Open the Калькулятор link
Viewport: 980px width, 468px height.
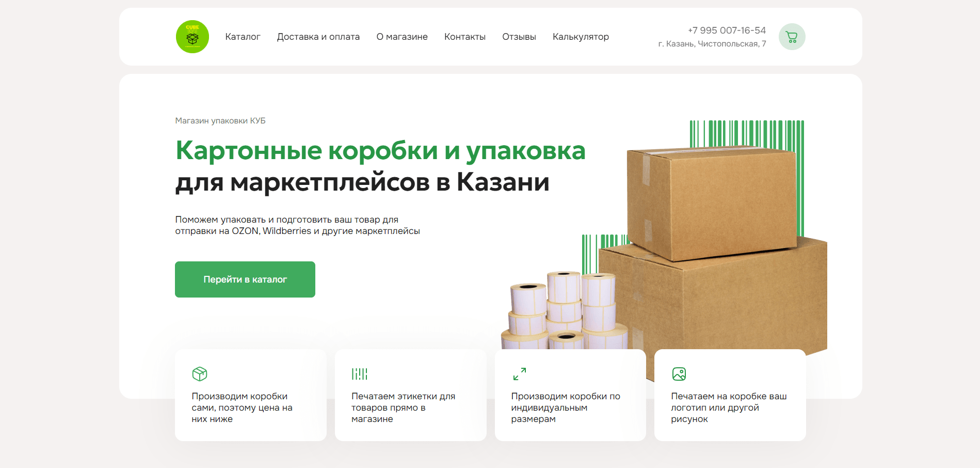tap(581, 37)
